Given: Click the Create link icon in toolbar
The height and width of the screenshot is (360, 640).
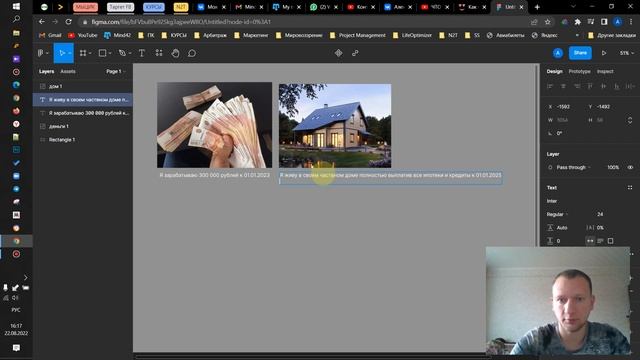Looking at the screenshot, I should tap(355, 53).
